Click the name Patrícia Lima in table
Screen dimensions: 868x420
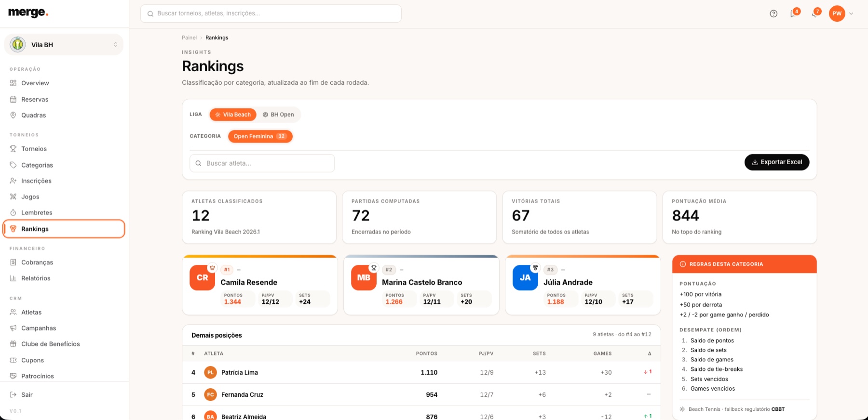click(x=240, y=372)
